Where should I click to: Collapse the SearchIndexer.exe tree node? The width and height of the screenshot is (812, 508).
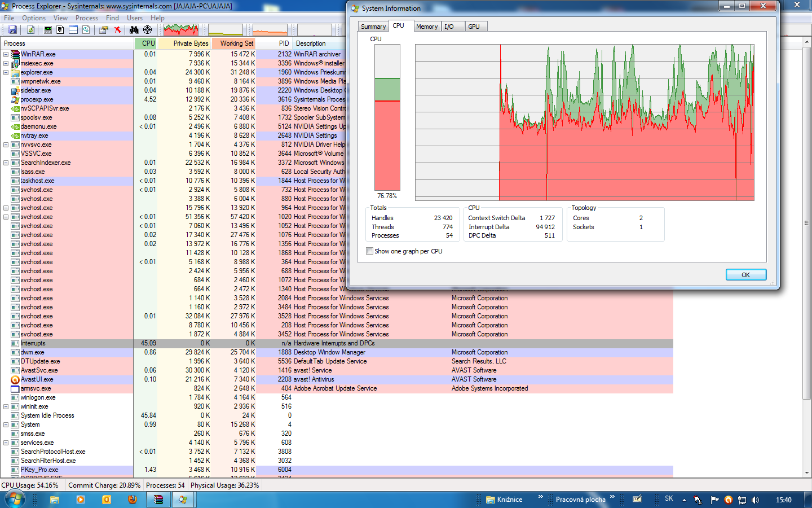coord(6,163)
